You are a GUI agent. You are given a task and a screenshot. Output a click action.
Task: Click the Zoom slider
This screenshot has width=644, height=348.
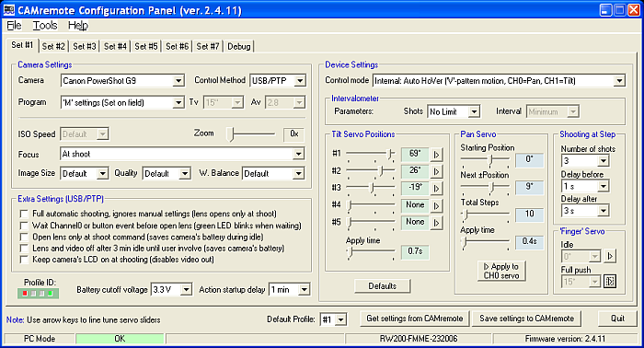pos(251,133)
